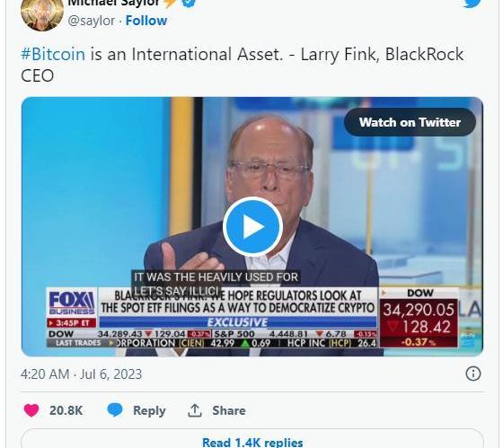This screenshot has height=448, width=503.
Task: Follow the @saylor account
Action: pos(146,21)
